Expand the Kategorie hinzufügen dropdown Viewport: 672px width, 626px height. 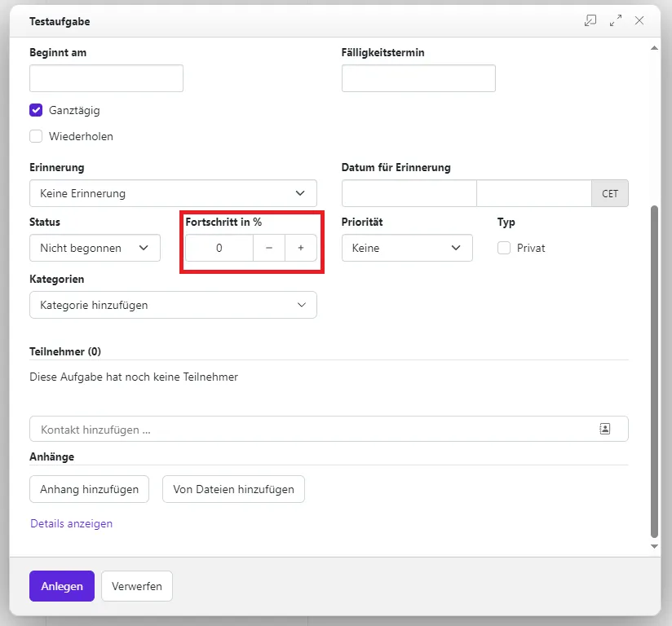(173, 305)
